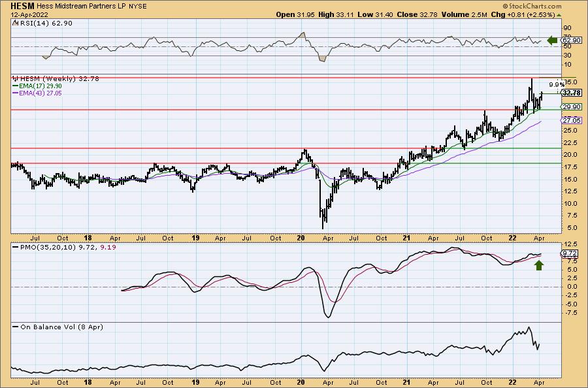Screen dimensions: 588x388
Task: Click the Hess Midstream Partners LP name
Action: 83,6
